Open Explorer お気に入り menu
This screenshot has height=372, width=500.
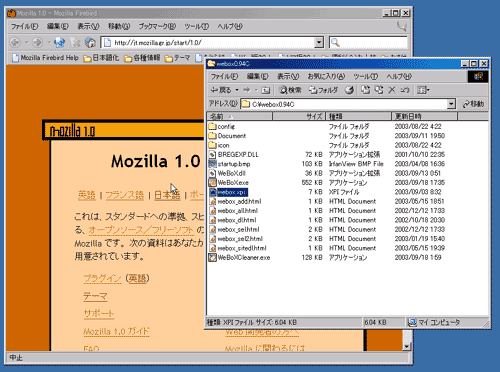pyautogui.click(x=326, y=77)
